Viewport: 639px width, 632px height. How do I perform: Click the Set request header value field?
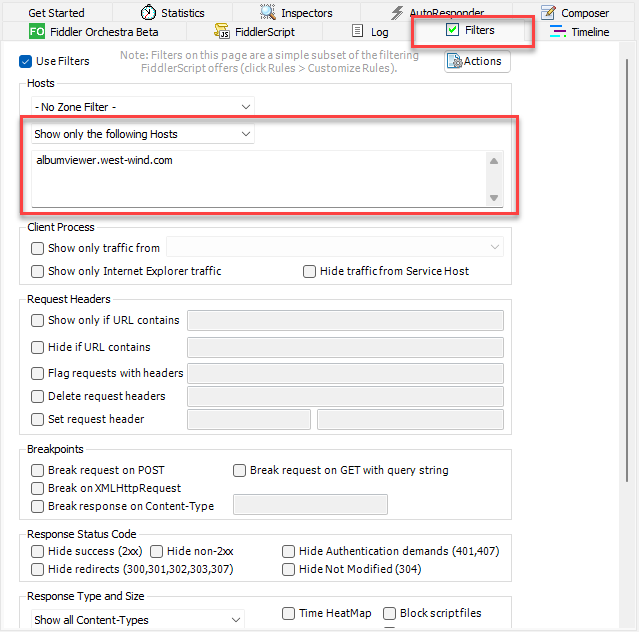(x=410, y=420)
